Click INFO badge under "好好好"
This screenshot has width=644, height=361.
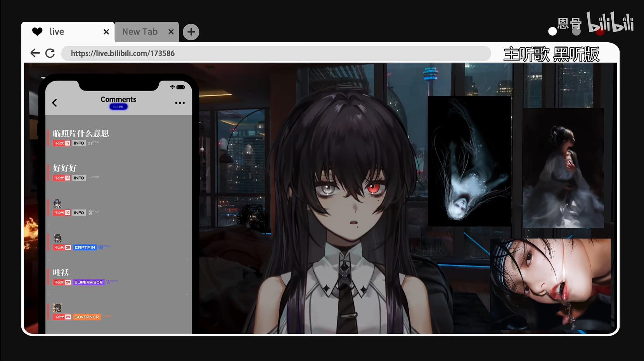click(79, 178)
